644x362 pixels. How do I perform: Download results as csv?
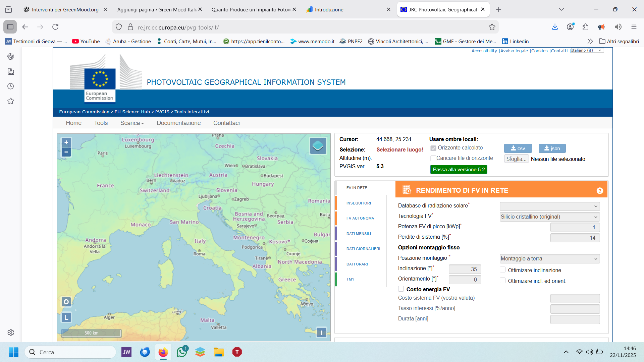click(x=518, y=148)
